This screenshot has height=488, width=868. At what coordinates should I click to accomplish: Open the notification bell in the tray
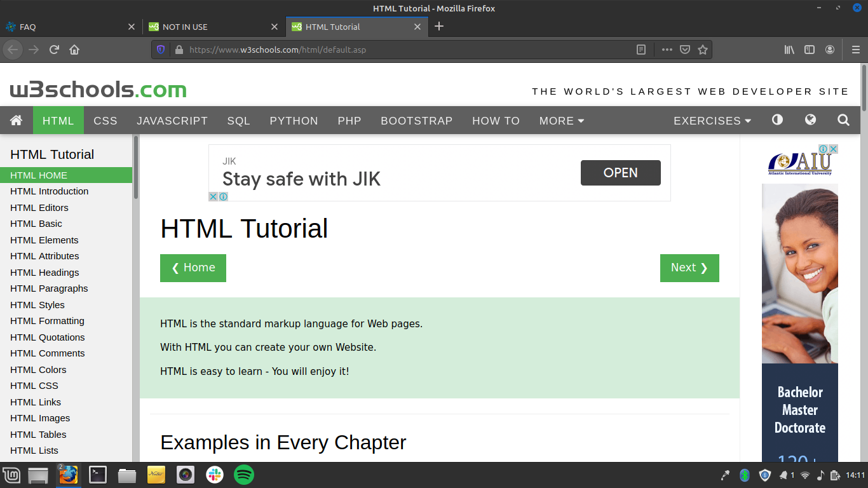pos(783,475)
